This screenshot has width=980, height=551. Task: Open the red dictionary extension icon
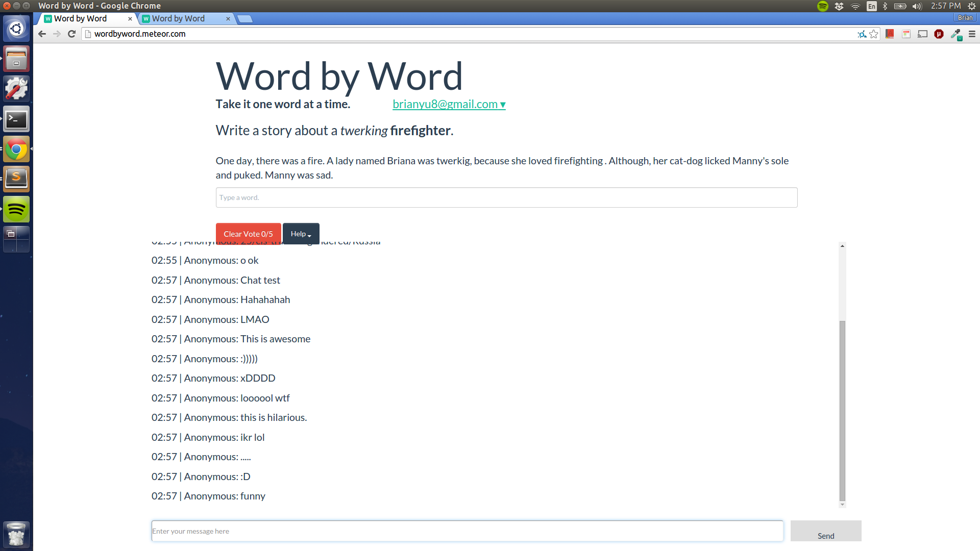click(890, 34)
